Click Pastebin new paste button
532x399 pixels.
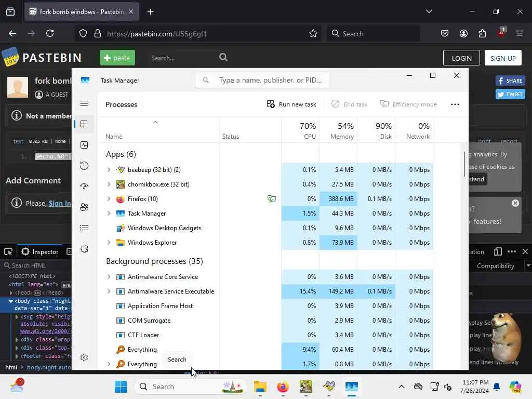click(x=117, y=58)
